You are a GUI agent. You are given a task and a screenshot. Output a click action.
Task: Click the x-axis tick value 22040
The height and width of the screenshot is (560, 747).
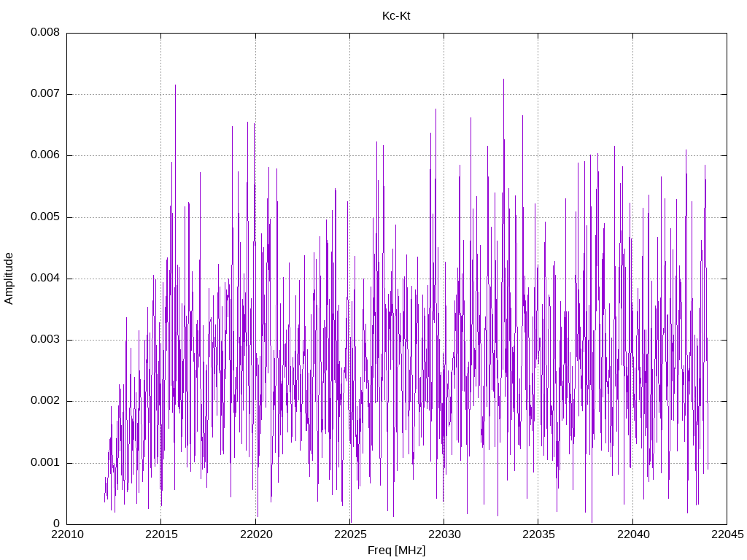[632, 534]
